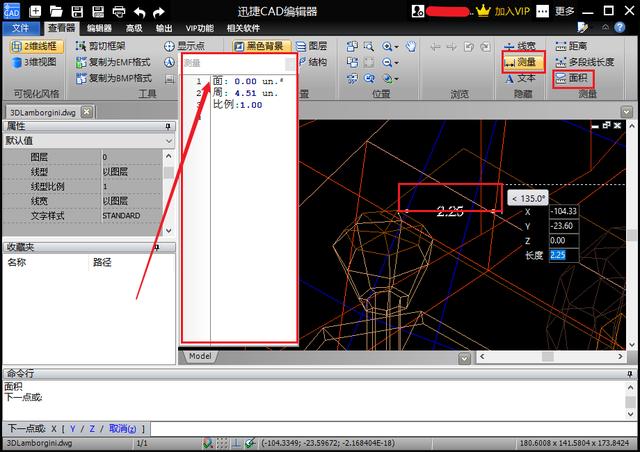The height and width of the screenshot is (452, 640).
Task: Select the 距离 distance tool
Action: [x=571, y=46]
